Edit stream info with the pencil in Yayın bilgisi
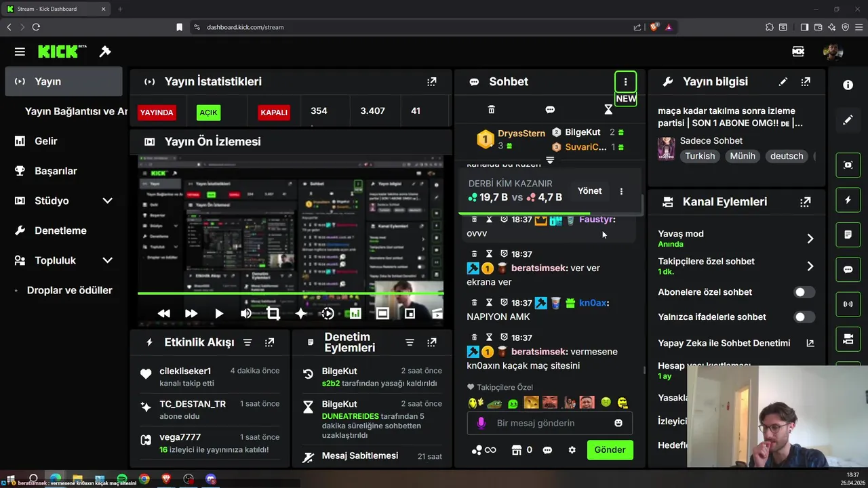Viewport: 868px width, 488px height. [783, 81]
